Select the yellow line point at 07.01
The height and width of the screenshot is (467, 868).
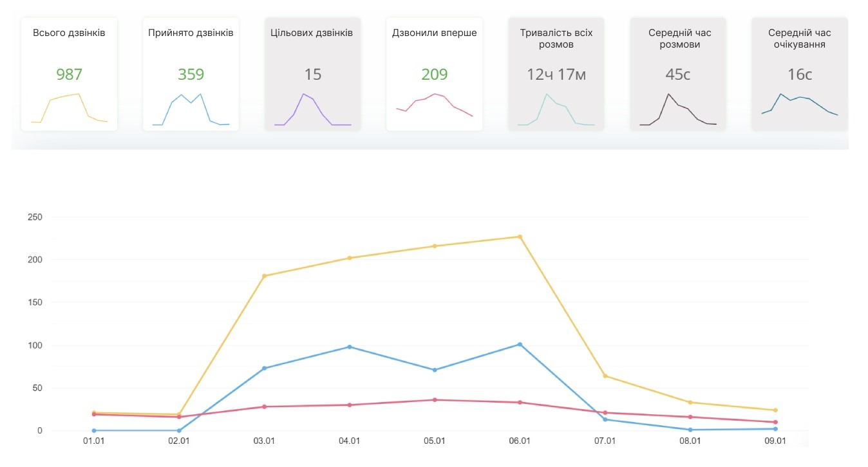(x=605, y=376)
